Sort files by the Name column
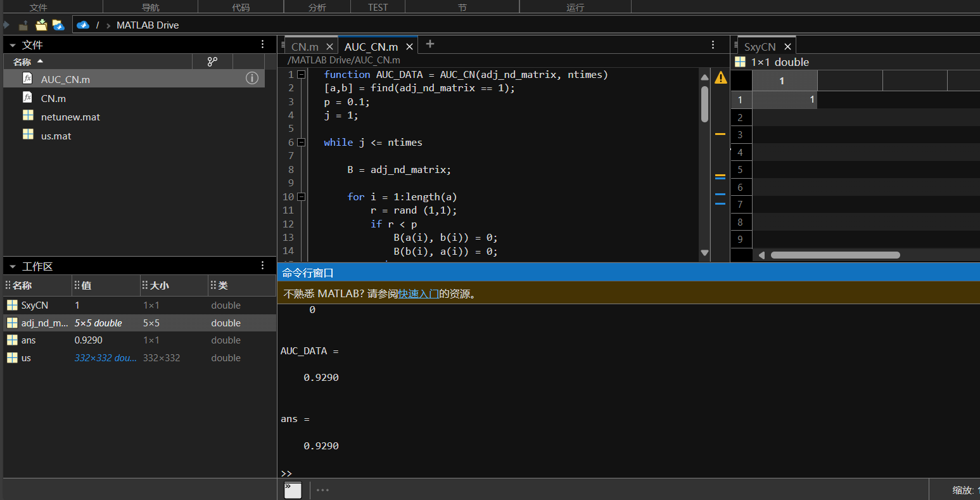This screenshot has width=980, height=500. click(x=98, y=61)
